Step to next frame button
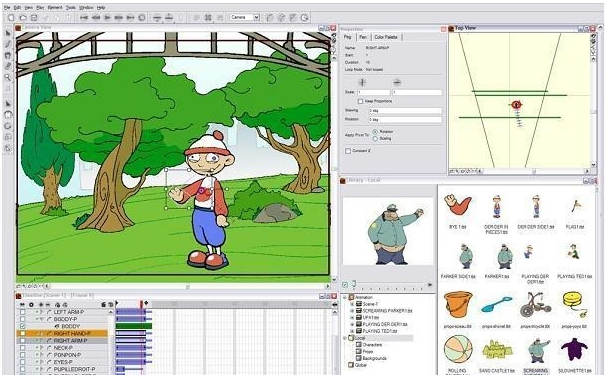This screenshot has height=375, width=608. (x=119, y=17)
